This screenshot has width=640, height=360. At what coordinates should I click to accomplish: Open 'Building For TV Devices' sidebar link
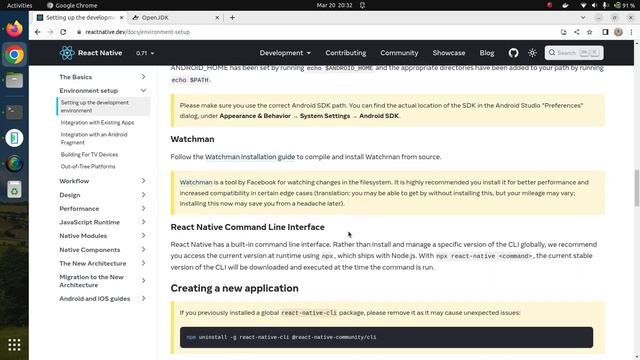[89, 154]
